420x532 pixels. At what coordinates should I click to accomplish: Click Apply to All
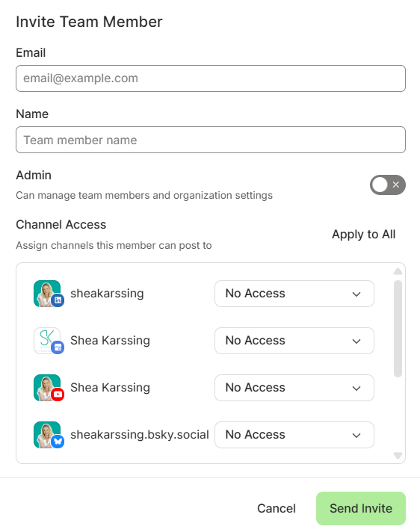coord(363,235)
